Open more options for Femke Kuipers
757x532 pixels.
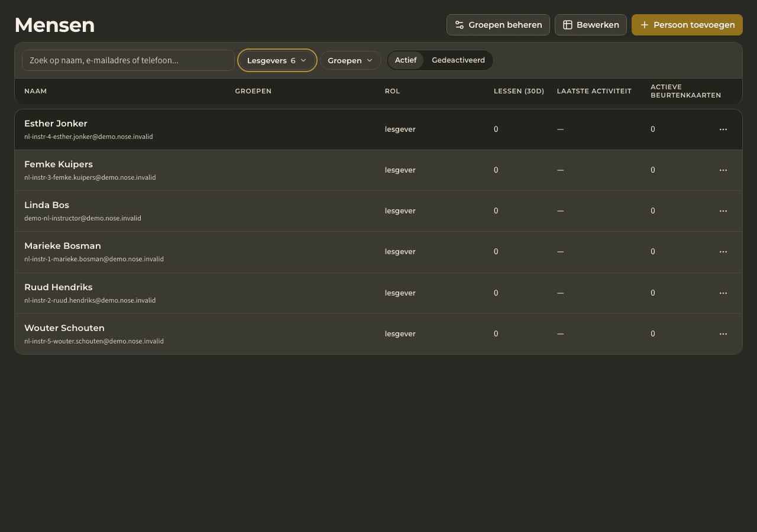pyautogui.click(x=723, y=170)
